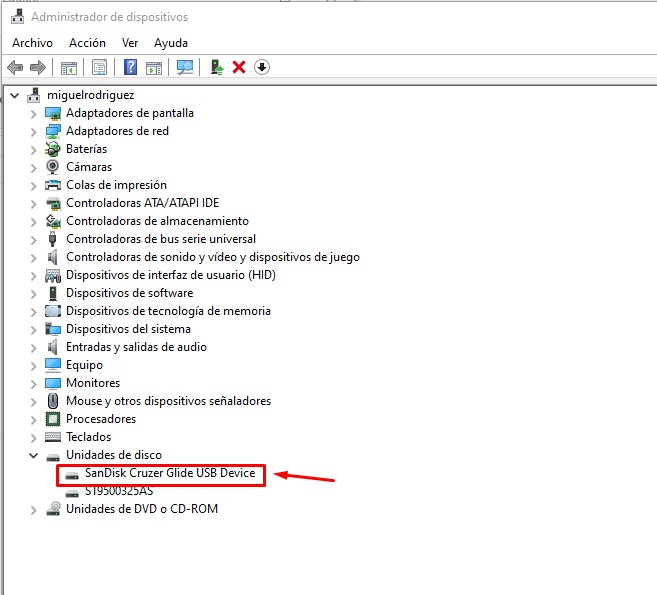This screenshot has height=595, width=657.
Task: Click the Colas de impresión printer icon
Action: pos(53,185)
